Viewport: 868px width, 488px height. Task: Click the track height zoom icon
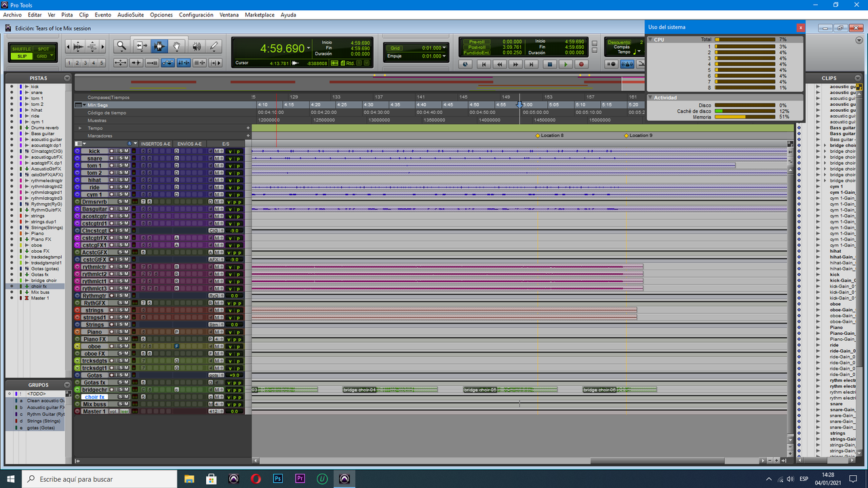point(92,46)
